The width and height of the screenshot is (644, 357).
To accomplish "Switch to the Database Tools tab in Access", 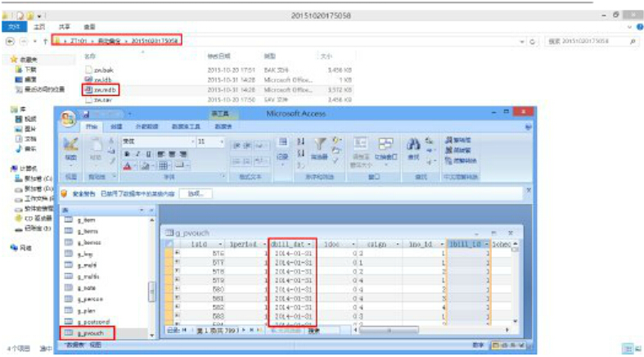I will tap(186, 127).
